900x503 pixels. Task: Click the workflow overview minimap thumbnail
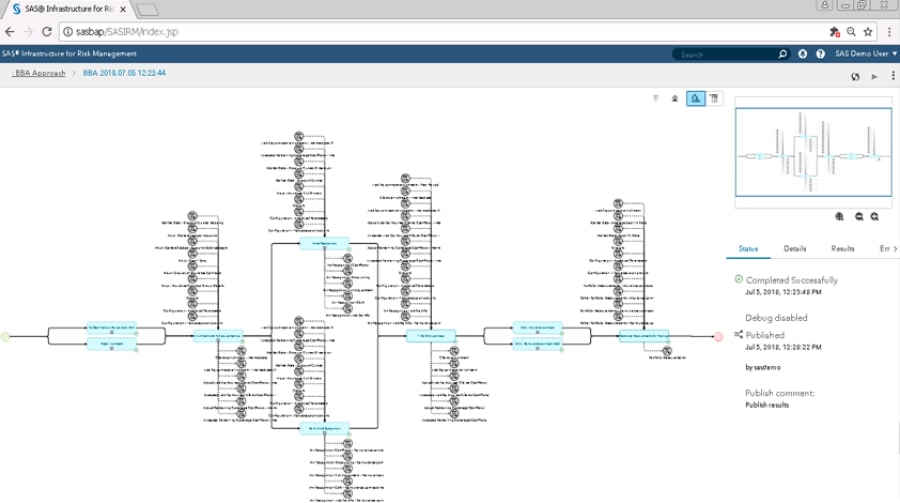tap(813, 152)
